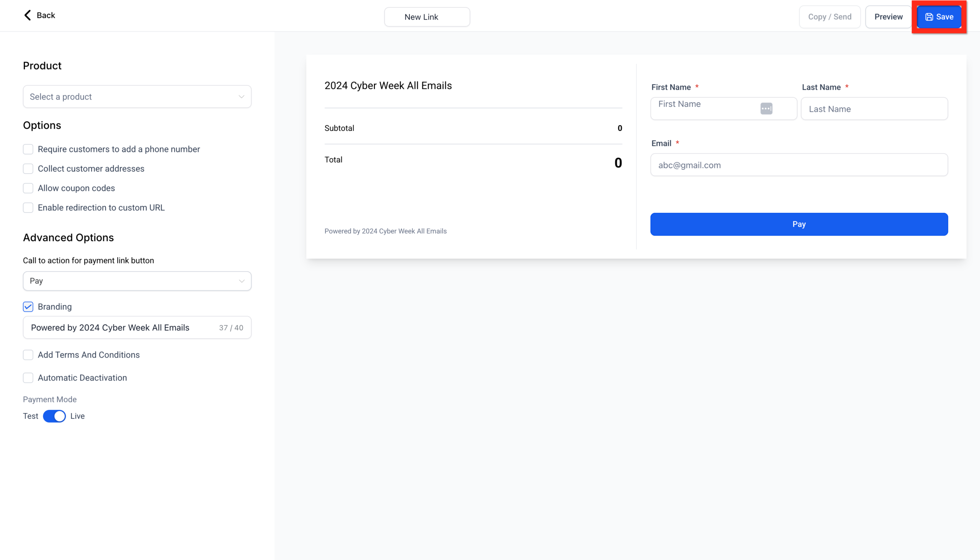
Task: Click the back chevron arrow icon
Action: [x=27, y=15]
